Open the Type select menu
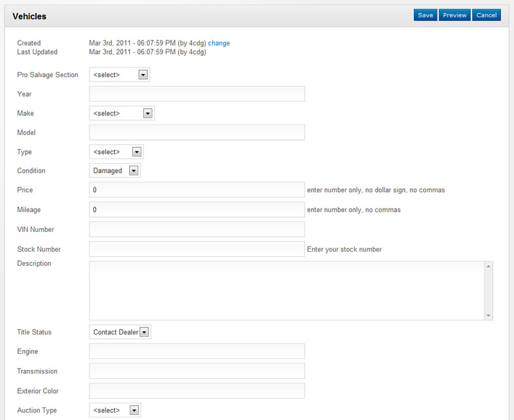Image resolution: width=514 pixels, height=420 pixels. 116,152
